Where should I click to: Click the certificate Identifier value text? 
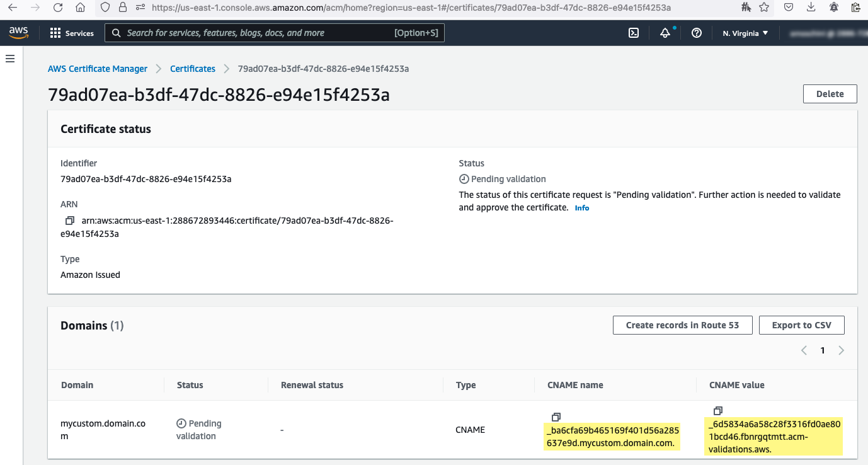146,179
